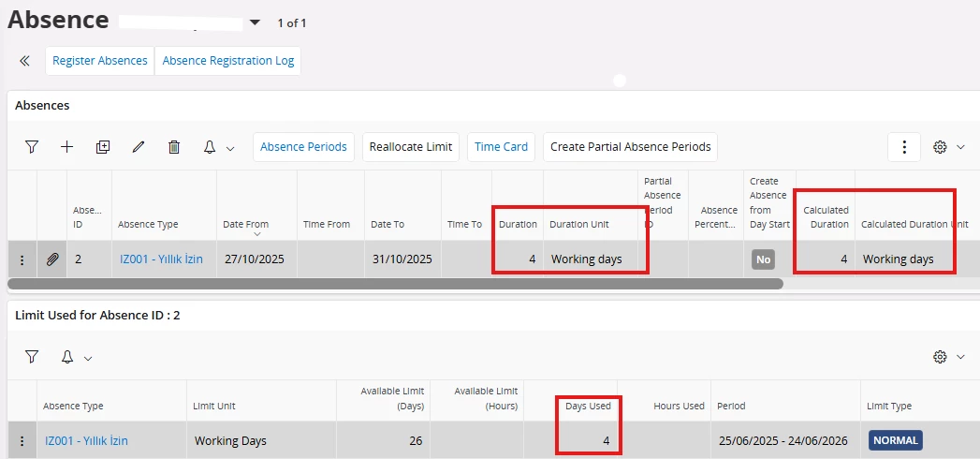This screenshot has height=459, width=980.
Task: Open filter in Absences toolbar
Action: click(32, 147)
